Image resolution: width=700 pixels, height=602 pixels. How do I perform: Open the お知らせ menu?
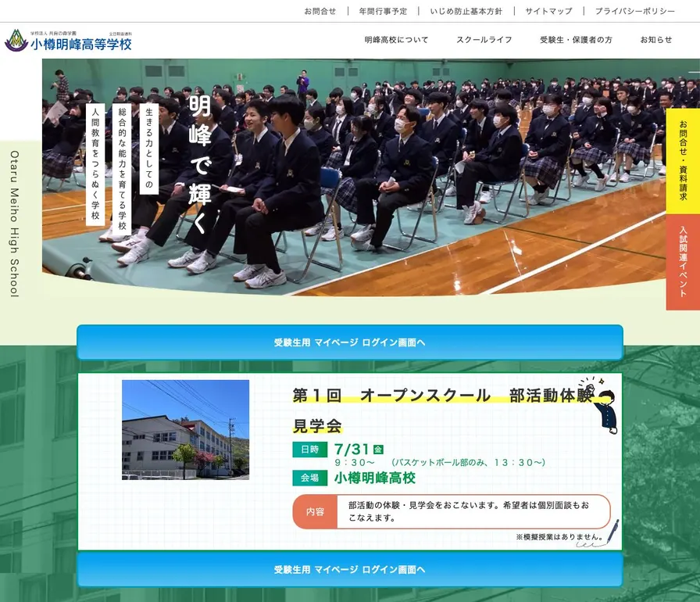[x=655, y=40]
